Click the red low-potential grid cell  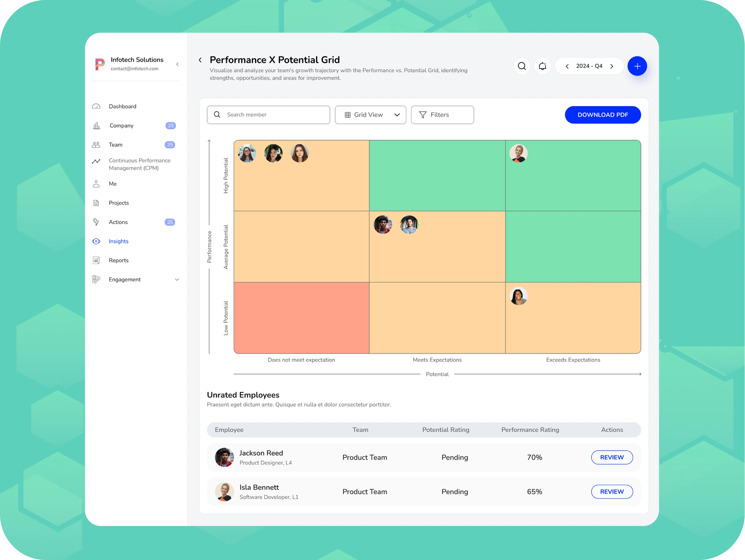coord(301,318)
